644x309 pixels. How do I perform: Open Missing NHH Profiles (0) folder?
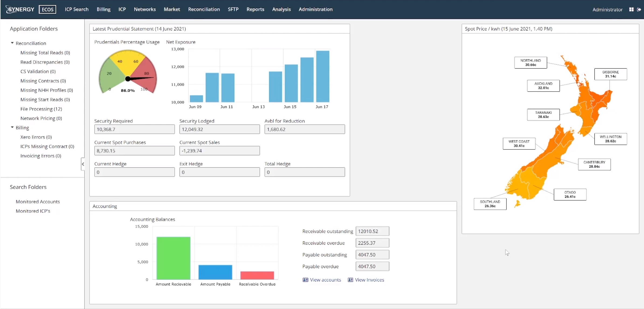coord(47,90)
